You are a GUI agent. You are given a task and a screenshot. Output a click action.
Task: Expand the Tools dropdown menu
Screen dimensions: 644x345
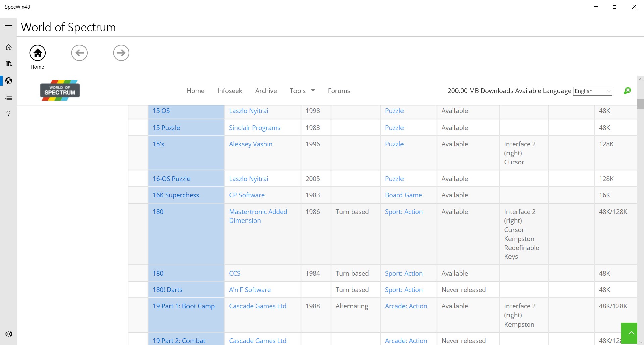[302, 91]
